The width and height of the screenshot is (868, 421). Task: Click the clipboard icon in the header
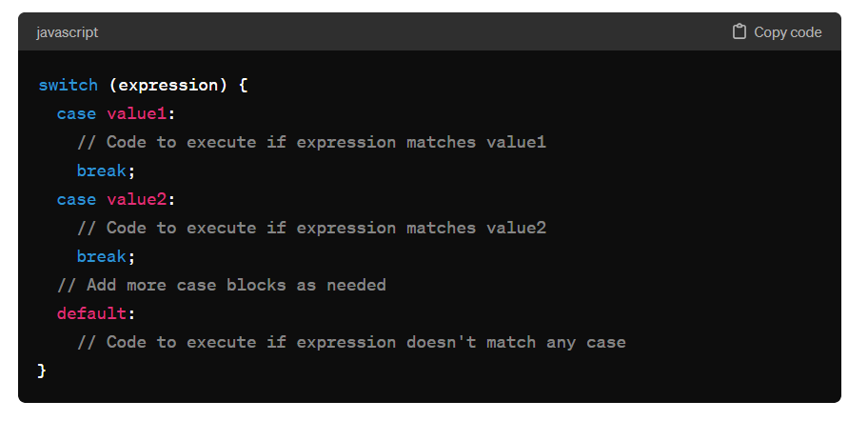point(740,31)
